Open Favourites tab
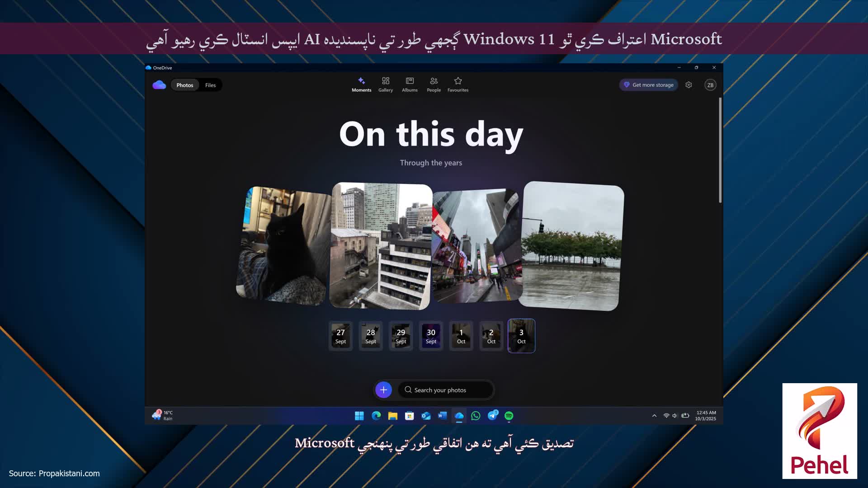This screenshot has height=488, width=868. point(458,84)
